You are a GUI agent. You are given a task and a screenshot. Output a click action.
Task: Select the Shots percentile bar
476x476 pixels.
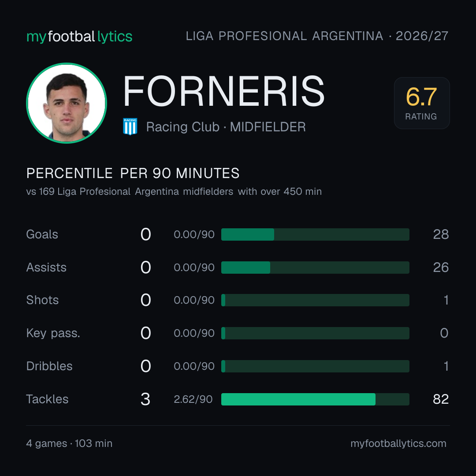pyautogui.click(x=315, y=300)
